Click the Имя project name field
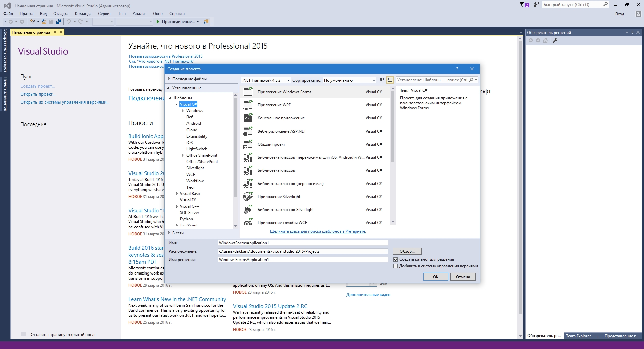Screen dimensions: 644x349 303,243
